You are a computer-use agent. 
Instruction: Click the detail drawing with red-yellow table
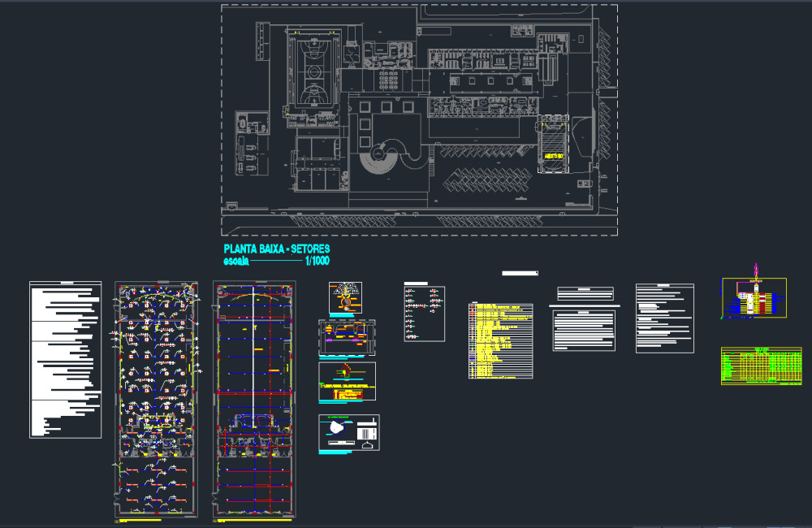tap(347, 381)
